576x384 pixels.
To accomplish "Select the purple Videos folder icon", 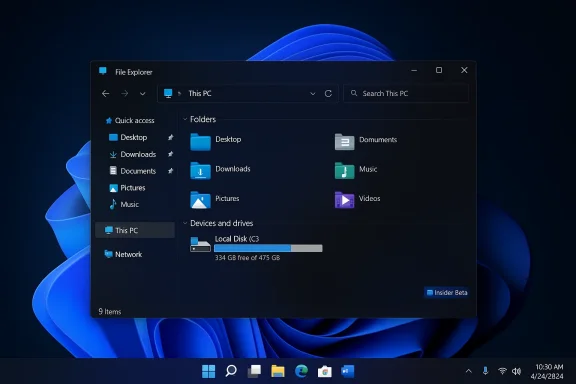I will coord(345,200).
